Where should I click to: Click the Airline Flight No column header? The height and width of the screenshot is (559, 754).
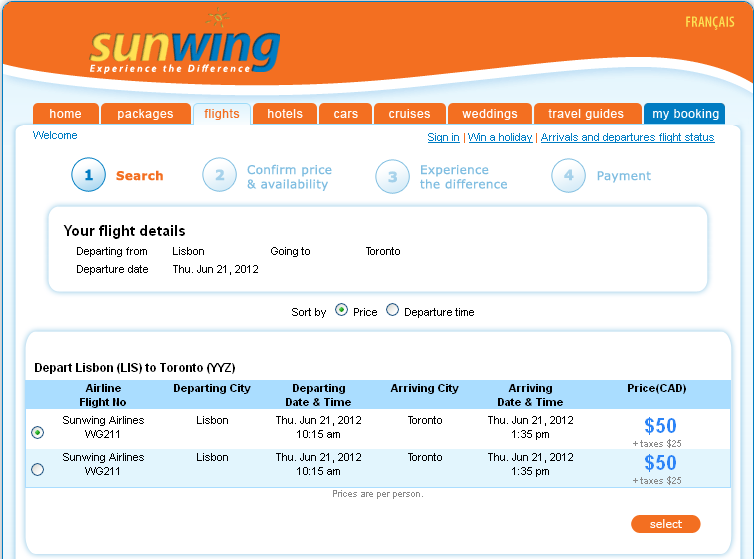pos(103,395)
